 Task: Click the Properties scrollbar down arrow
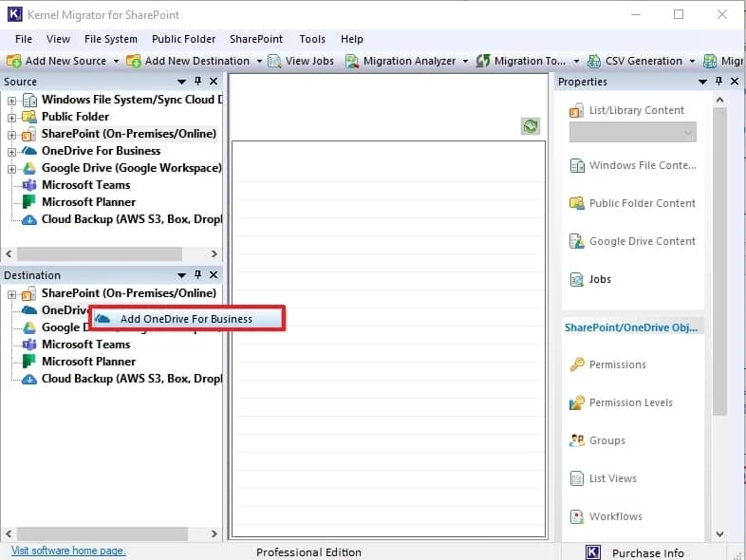(x=719, y=534)
